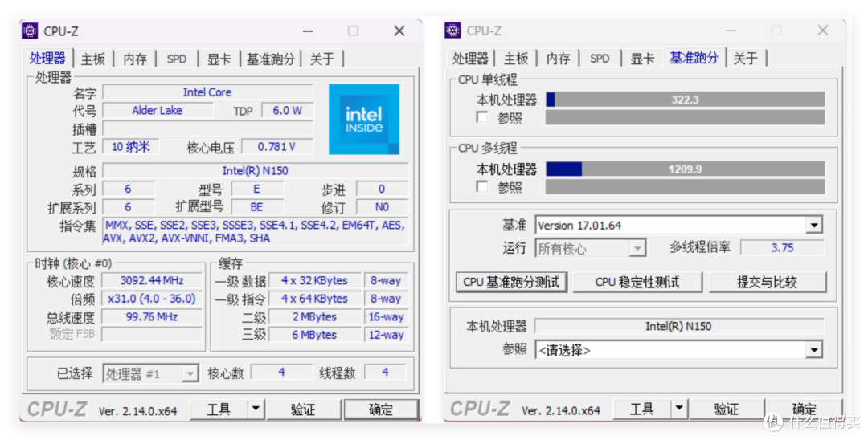Viewport: 868px width, 440px height.
Task: Open 显卡 tab in left window
Action: tap(219, 59)
